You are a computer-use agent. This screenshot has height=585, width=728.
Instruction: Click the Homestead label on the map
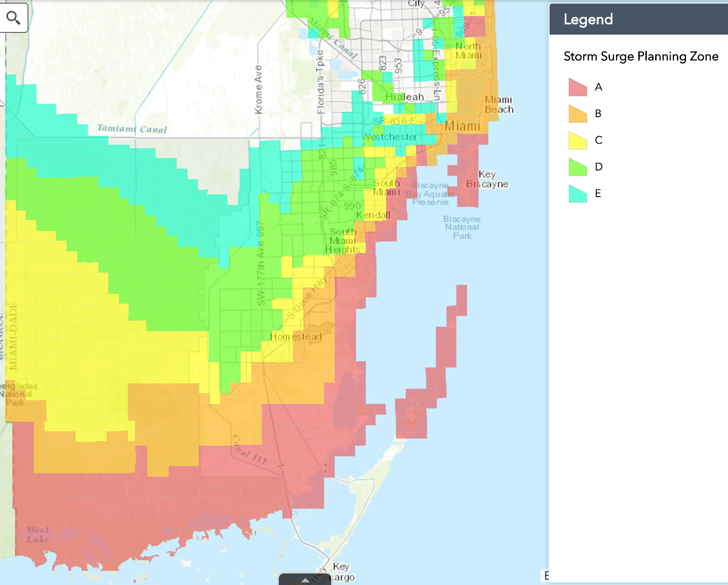(x=296, y=336)
